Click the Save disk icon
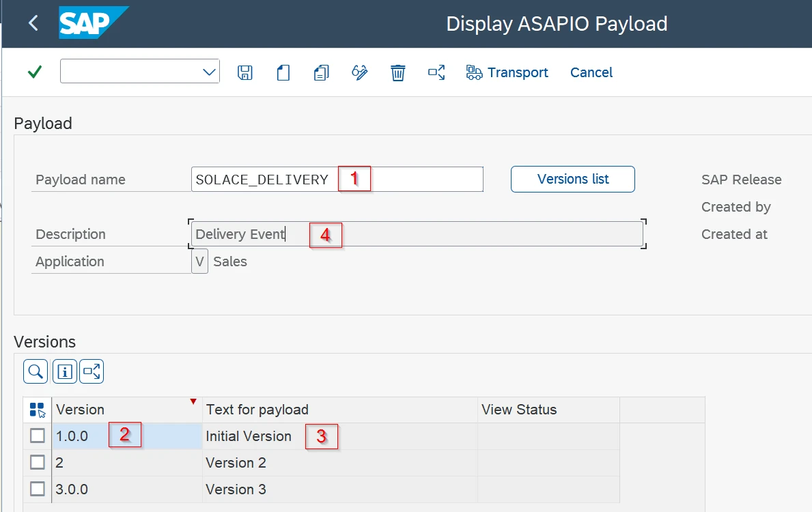 [245, 72]
